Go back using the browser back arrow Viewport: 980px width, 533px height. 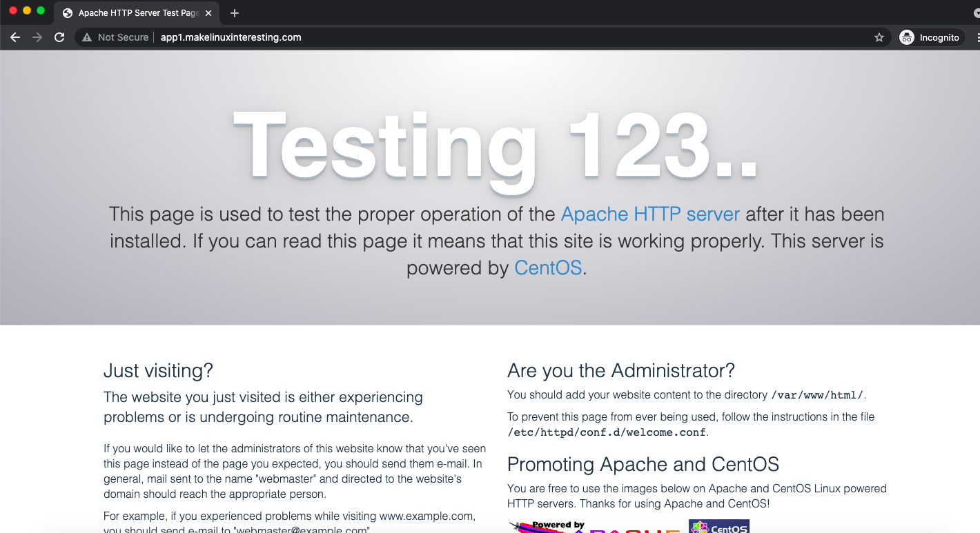(15, 37)
